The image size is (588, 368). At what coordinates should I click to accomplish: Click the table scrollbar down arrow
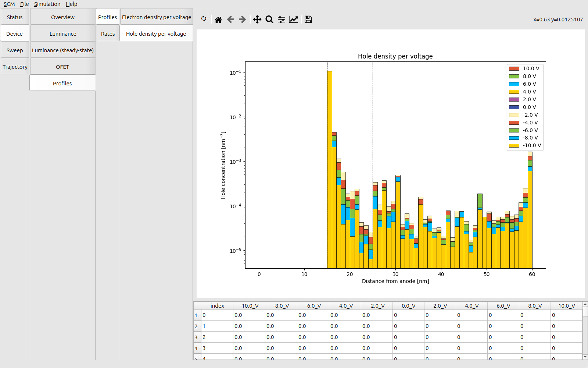[585, 357]
